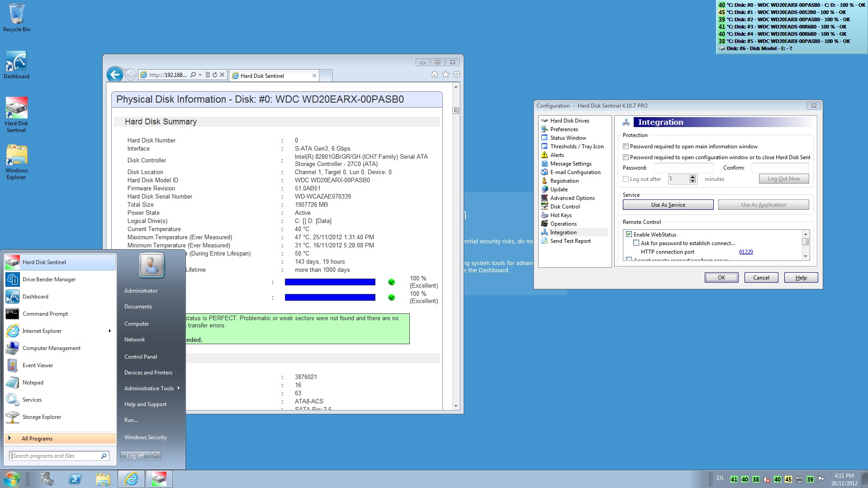Refresh the Hard Disk Sentinel web page
The width and height of the screenshot is (868, 488).
(215, 75)
